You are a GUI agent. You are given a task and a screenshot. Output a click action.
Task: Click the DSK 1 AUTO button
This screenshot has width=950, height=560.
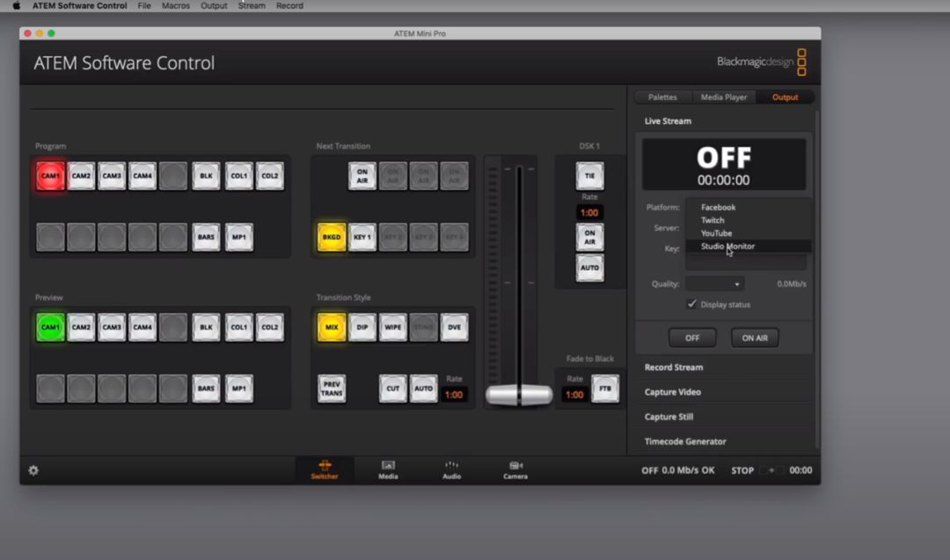point(589,267)
